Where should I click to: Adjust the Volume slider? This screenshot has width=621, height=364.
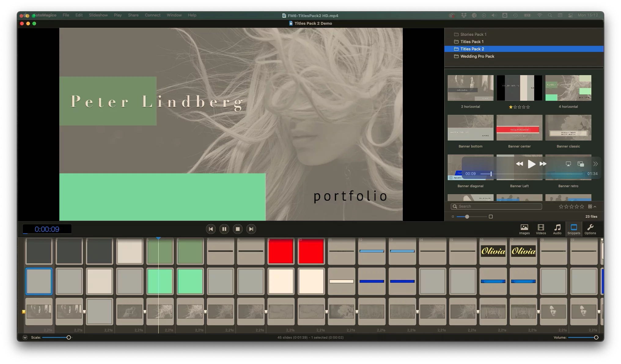point(583,337)
